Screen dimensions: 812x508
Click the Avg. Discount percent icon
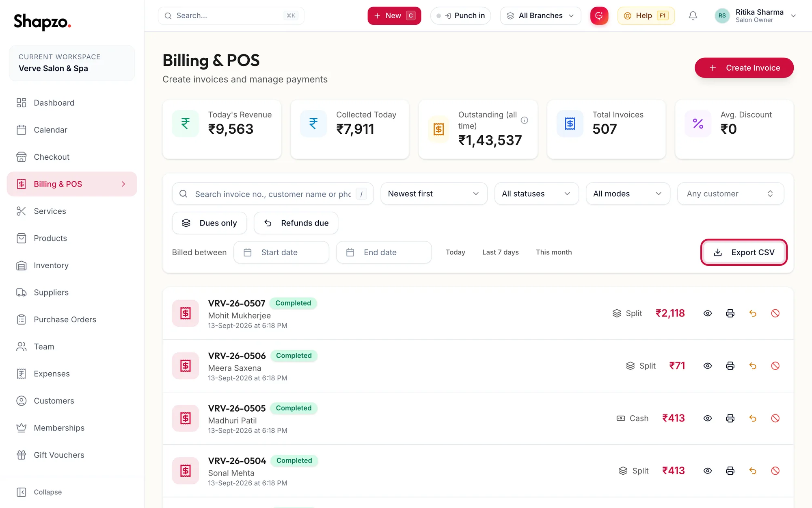pyautogui.click(x=698, y=124)
